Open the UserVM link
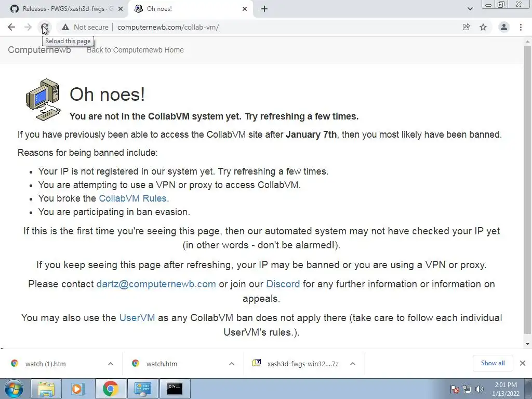Image resolution: width=532 pixels, height=399 pixels. tap(137, 317)
